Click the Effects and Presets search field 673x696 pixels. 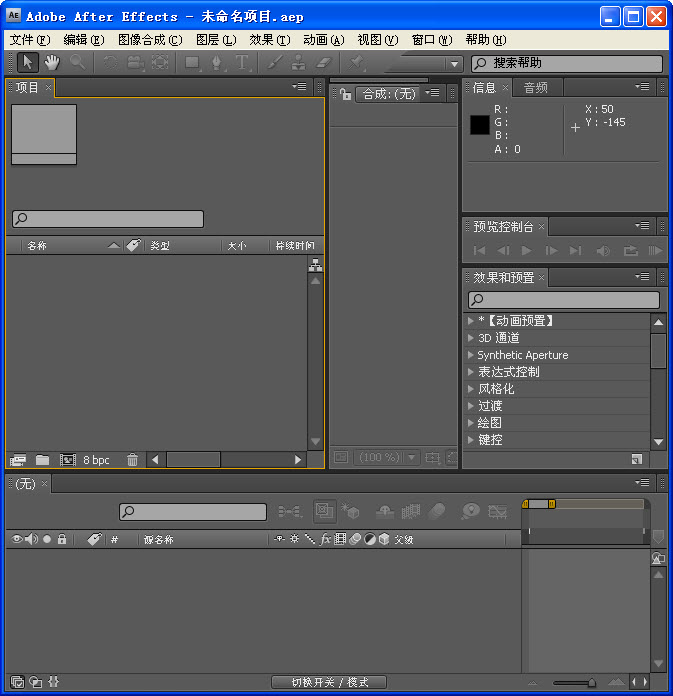click(564, 300)
